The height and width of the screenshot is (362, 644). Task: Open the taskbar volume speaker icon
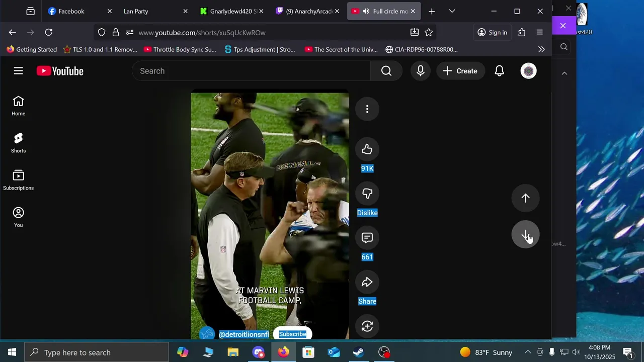point(576,352)
